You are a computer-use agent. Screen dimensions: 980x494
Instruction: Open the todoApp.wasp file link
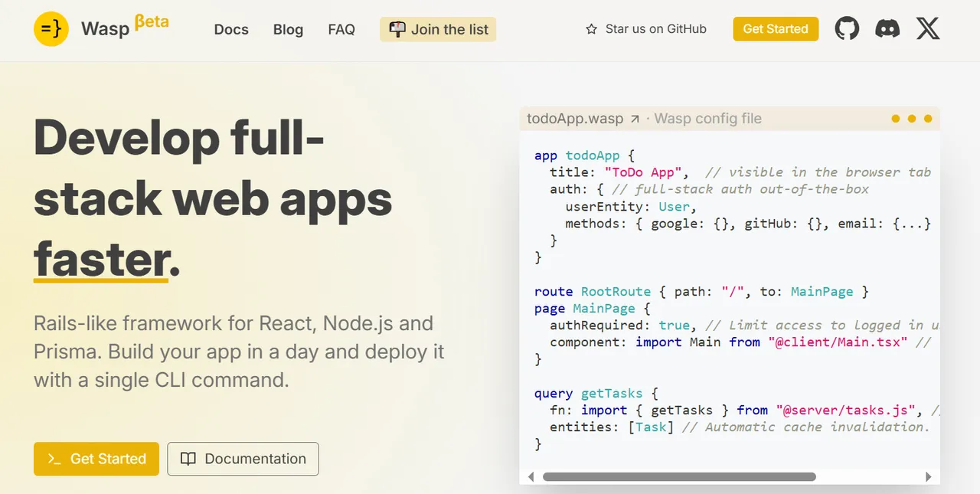coord(575,119)
